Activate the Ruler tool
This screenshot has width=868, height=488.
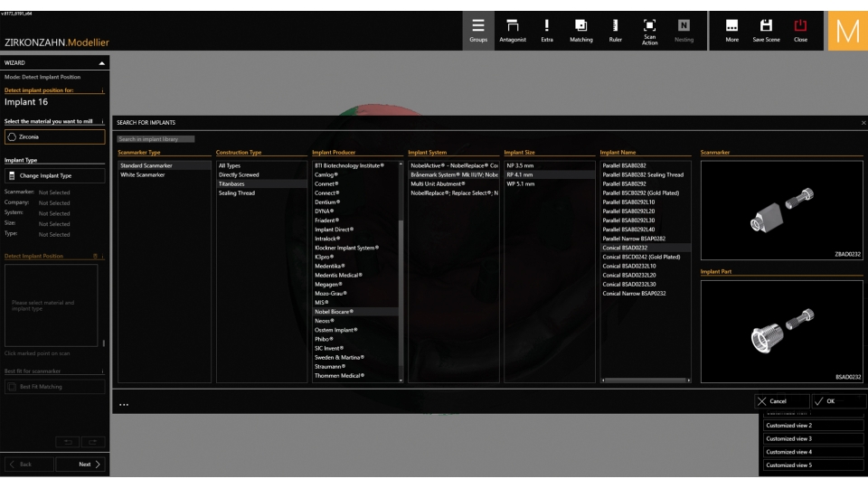(615, 31)
